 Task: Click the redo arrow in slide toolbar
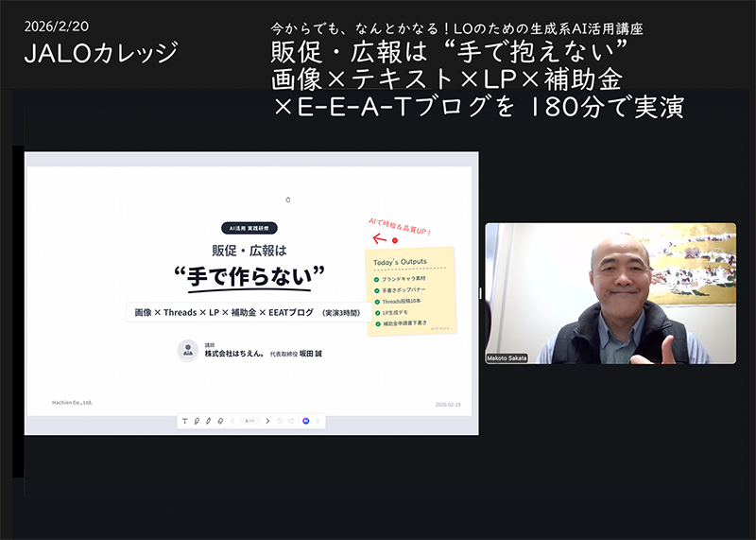point(291,421)
